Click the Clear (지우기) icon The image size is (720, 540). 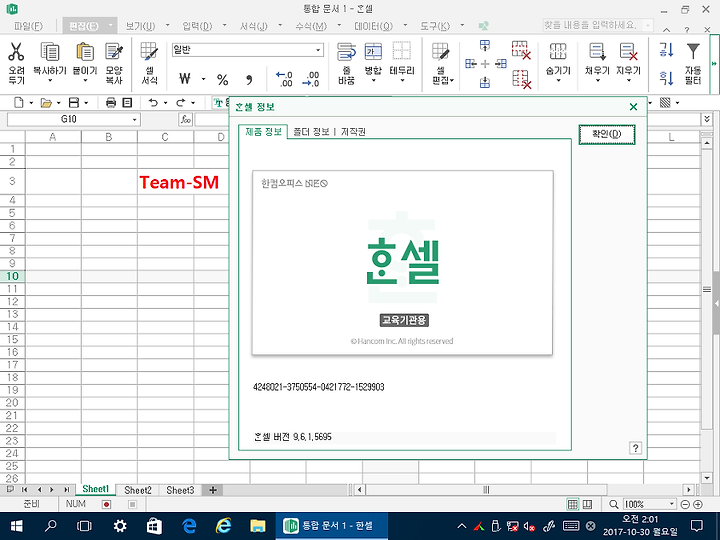(x=628, y=52)
